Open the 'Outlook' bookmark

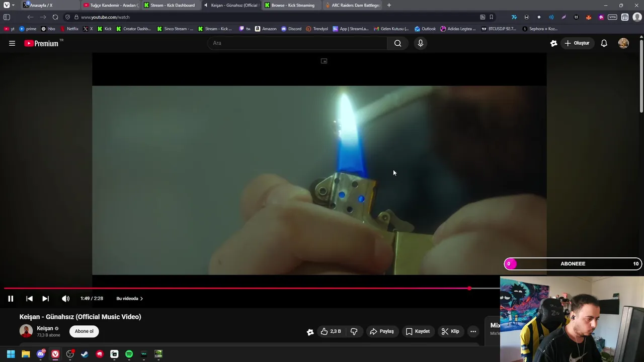[425, 29]
